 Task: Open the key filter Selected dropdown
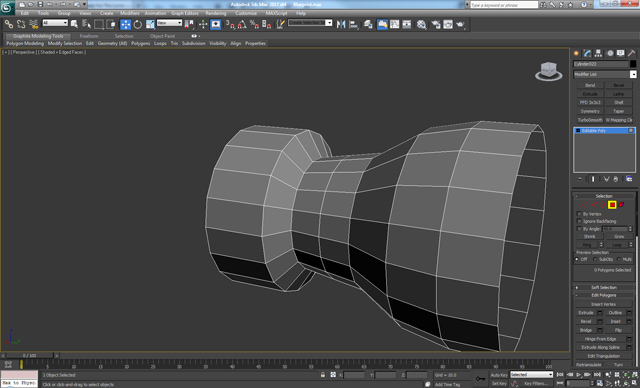click(x=531, y=375)
